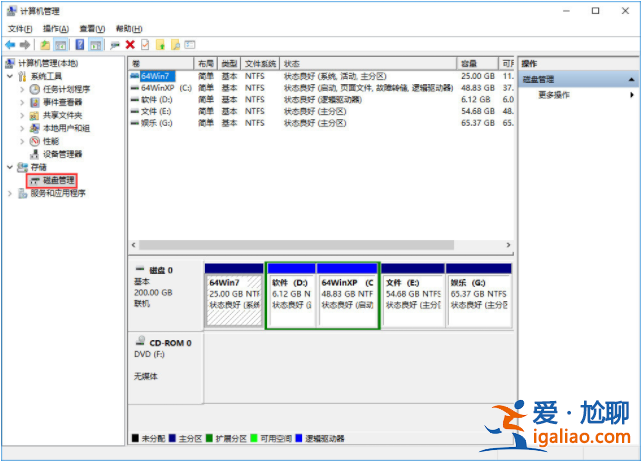Click the 任务计划程序 clock icon
643x464 pixels.
click(x=35, y=89)
